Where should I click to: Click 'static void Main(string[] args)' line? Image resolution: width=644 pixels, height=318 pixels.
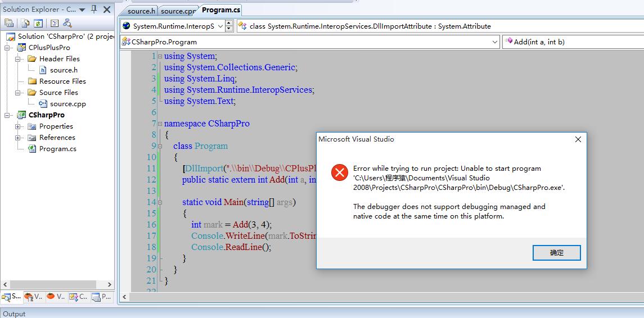tap(239, 202)
